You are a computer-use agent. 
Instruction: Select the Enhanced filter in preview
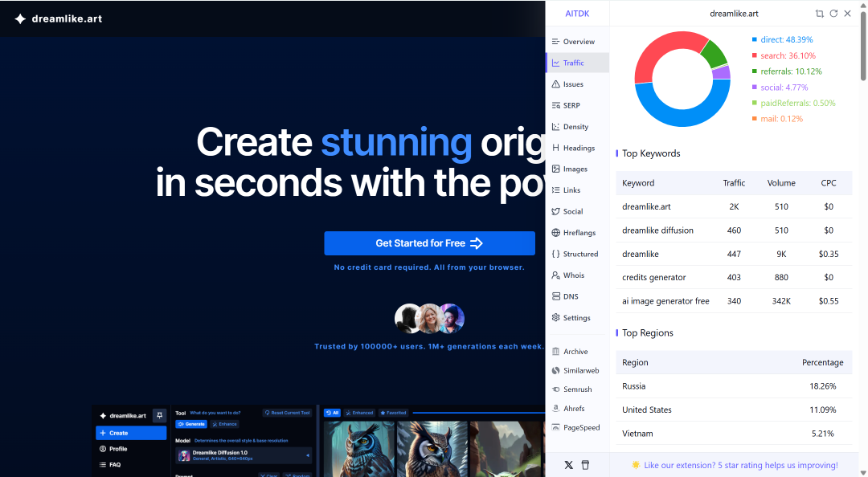359,413
